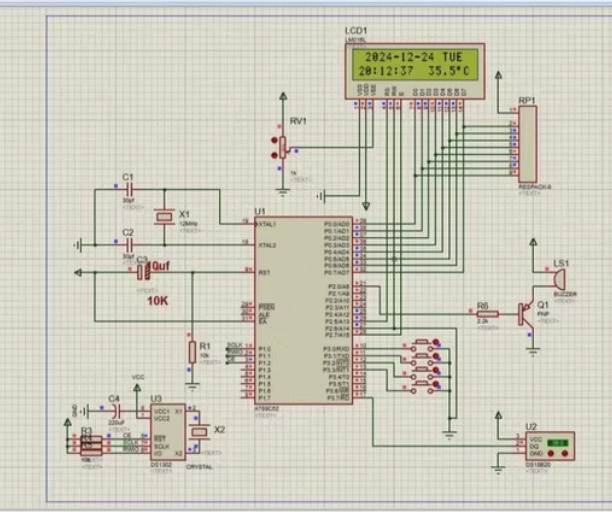Select the X1 12MHz crystal symbol
The width and height of the screenshot is (612, 512).
(164, 217)
